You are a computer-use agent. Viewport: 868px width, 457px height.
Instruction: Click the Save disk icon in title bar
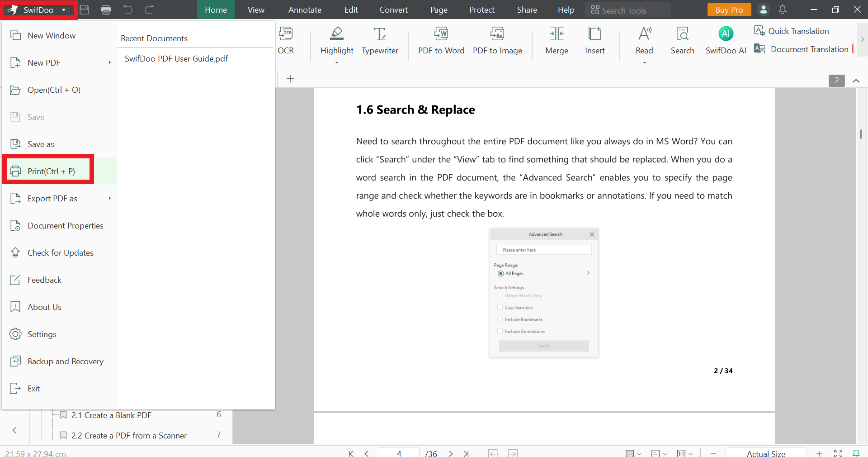[x=85, y=10]
